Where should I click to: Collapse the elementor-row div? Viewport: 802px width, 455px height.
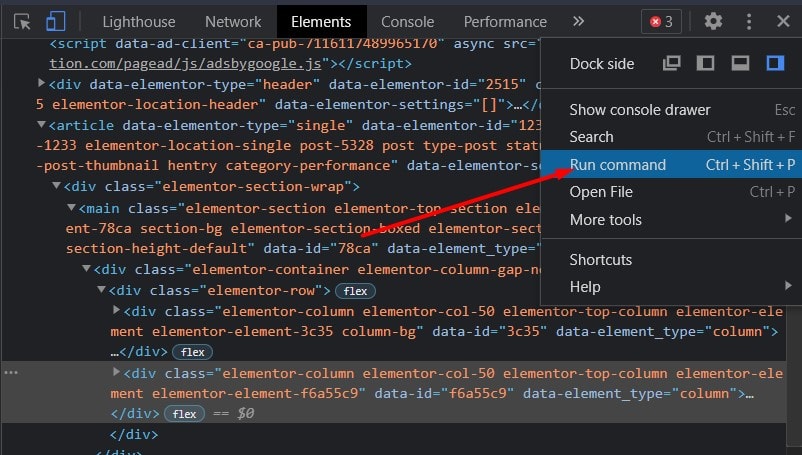tap(101, 289)
